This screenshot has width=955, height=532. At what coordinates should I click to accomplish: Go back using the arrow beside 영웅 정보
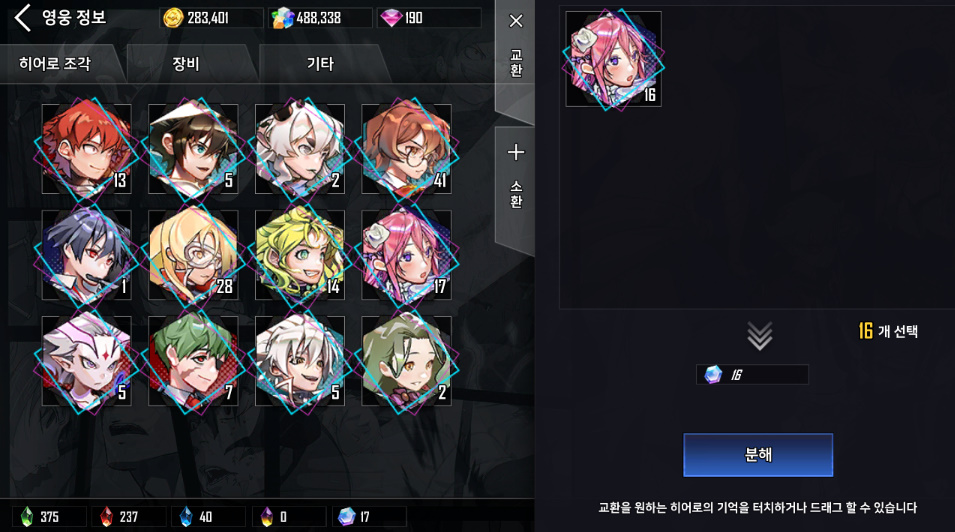pos(23,18)
